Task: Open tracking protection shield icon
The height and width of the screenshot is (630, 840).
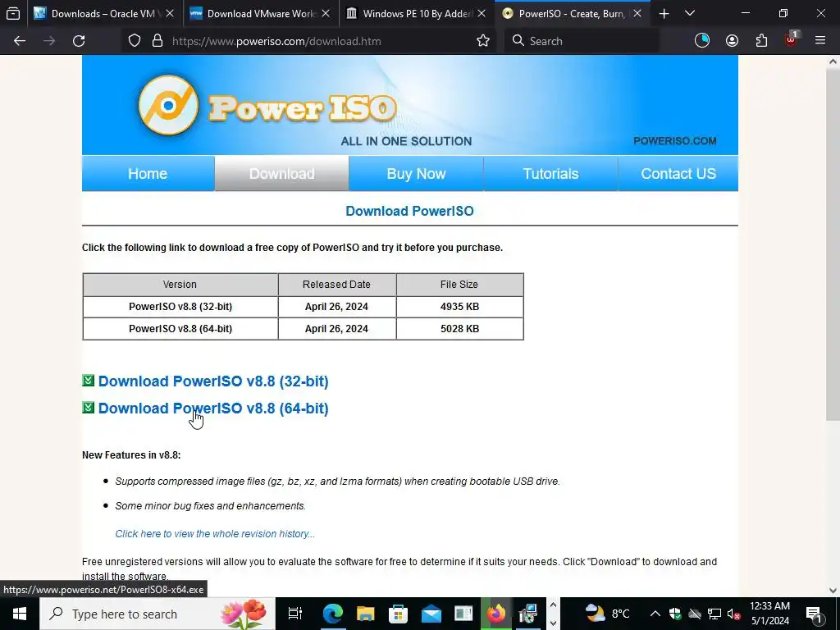Action: [x=135, y=41]
